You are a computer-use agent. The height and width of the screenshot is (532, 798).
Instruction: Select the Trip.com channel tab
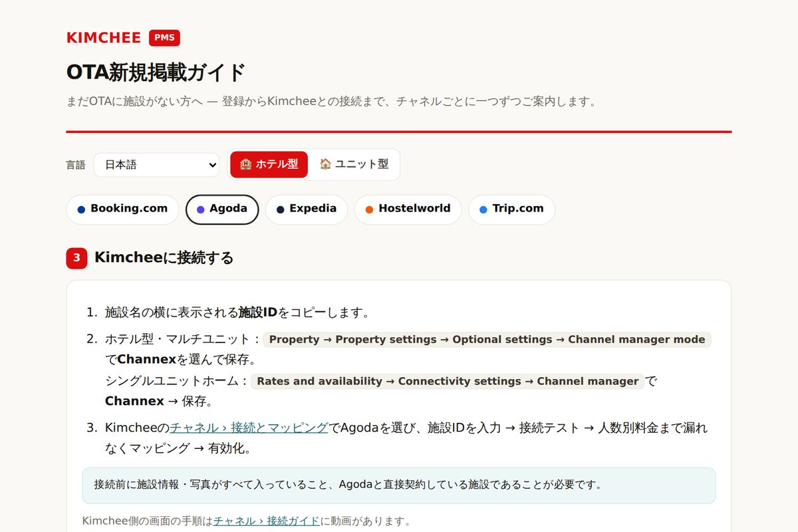[x=511, y=209]
